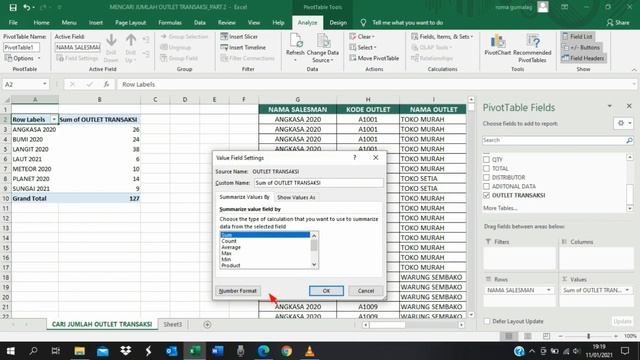Select Average in summarize list
Screen dimensions: 640x360
click(x=231, y=247)
